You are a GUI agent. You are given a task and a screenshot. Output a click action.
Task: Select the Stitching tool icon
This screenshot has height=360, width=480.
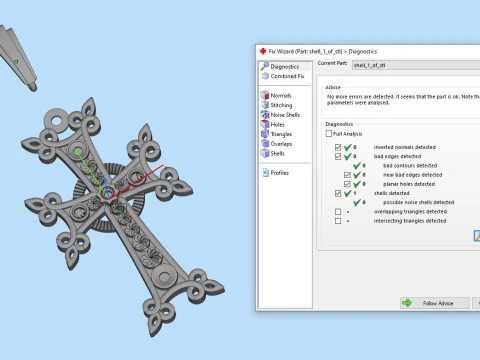pyautogui.click(x=265, y=105)
